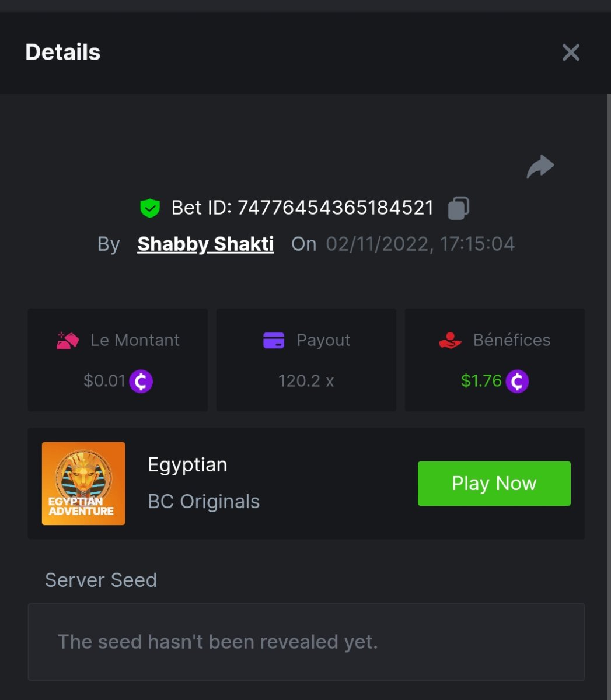Copy the Bet ID using copy icon
This screenshot has width=611, height=700.
pyautogui.click(x=458, y=208)
